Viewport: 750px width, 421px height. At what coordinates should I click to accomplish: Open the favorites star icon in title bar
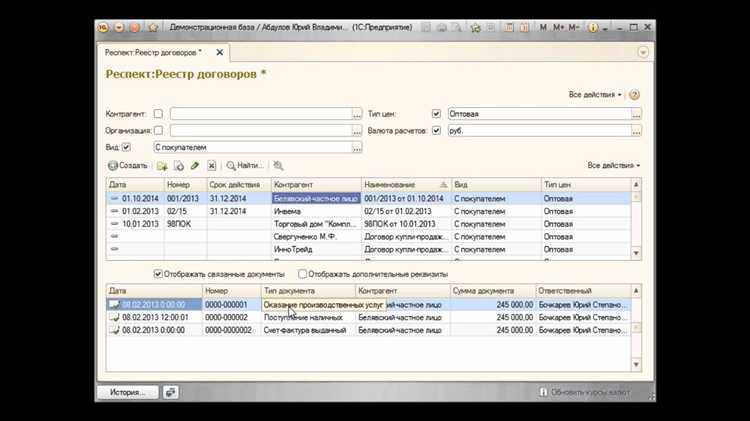click(x=153, y=28)
